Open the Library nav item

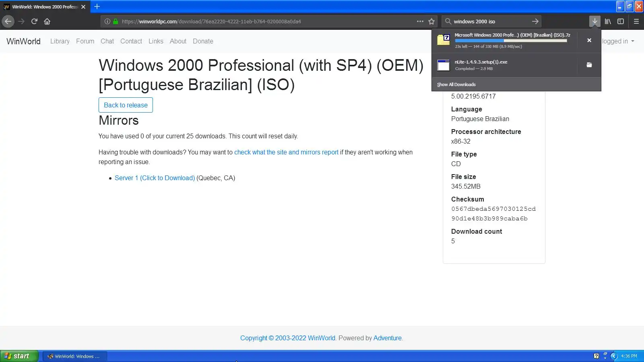point(60,41)
